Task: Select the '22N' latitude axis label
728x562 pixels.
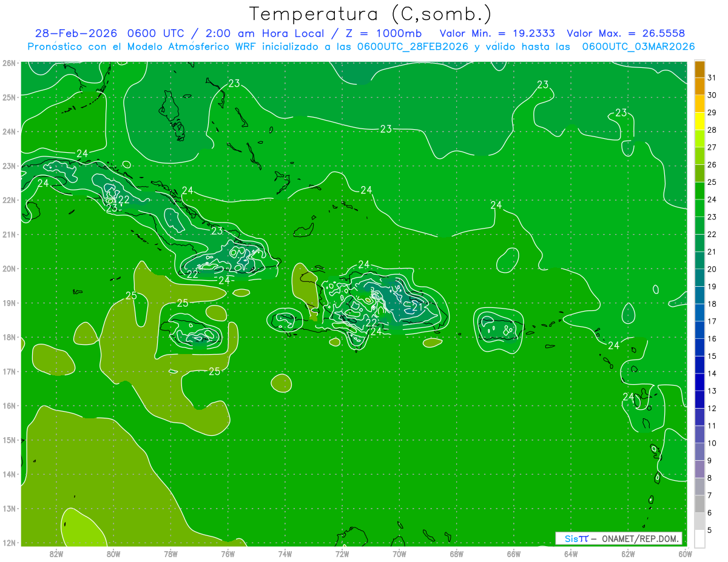Action: tap(9, 200)
